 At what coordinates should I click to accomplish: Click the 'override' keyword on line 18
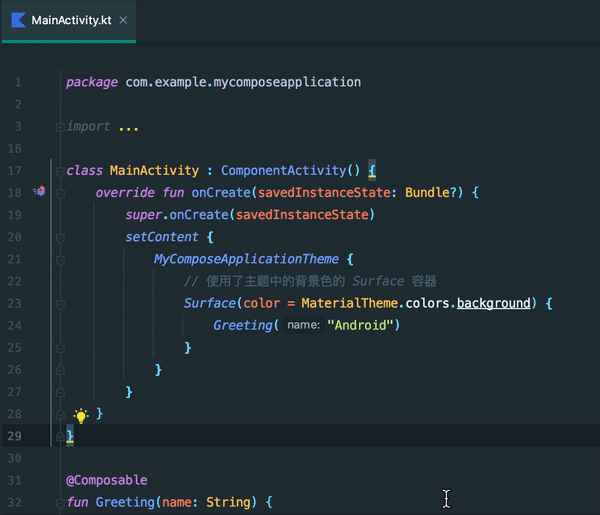[x=125, y=192]
